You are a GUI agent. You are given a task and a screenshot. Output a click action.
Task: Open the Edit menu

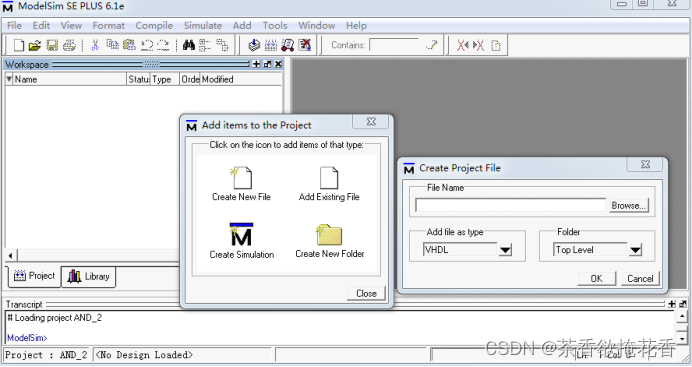tap(41, 26)
